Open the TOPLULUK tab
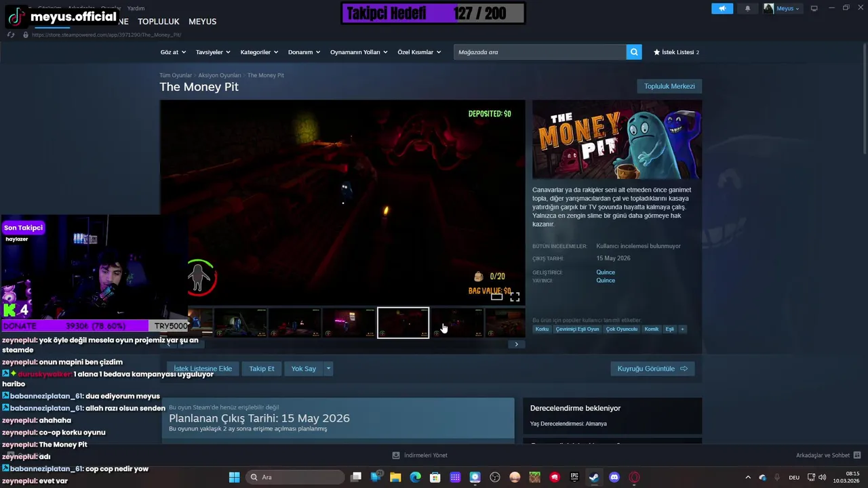Screen dimensions: 868x488 158,22
